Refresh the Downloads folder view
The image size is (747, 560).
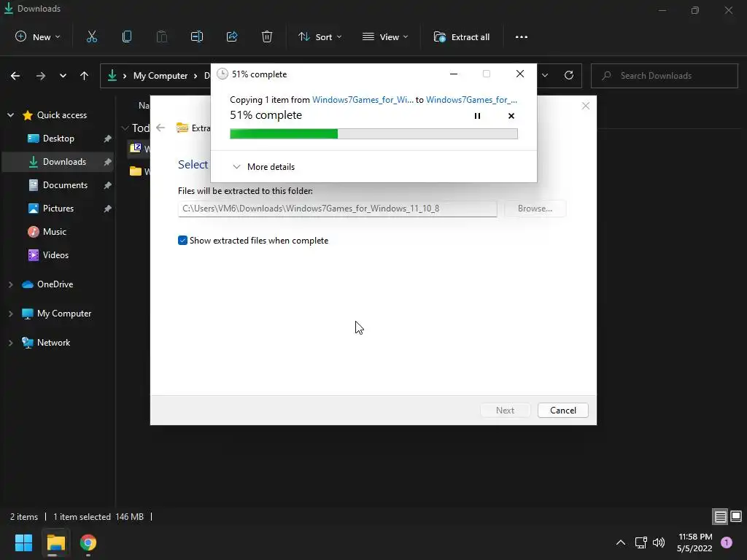569,75
